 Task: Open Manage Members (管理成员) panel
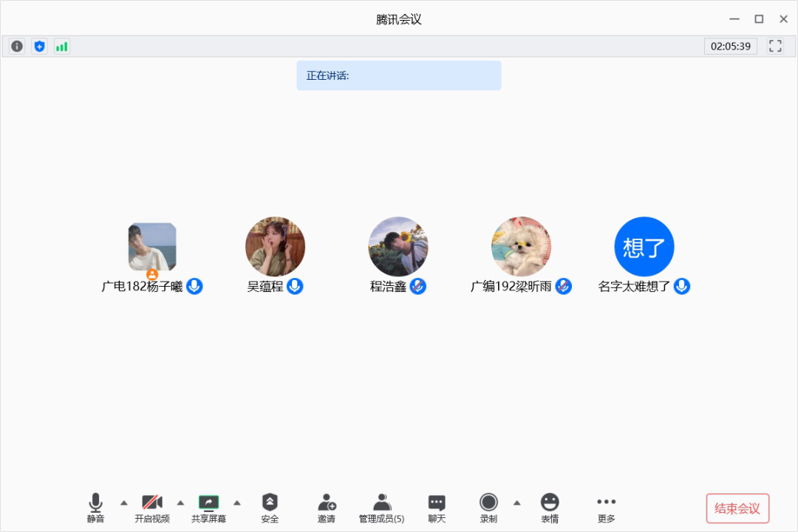tap(381, 508)
